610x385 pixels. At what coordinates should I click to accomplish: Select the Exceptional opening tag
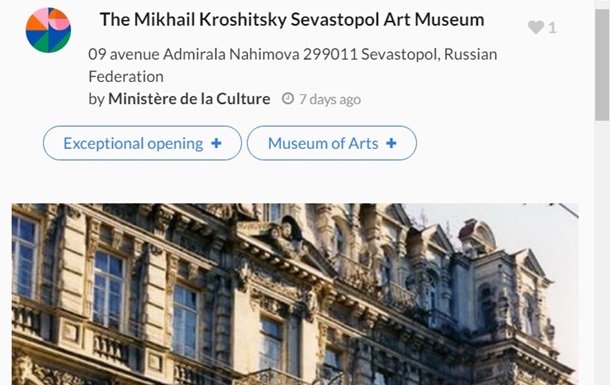coord(142,143)
